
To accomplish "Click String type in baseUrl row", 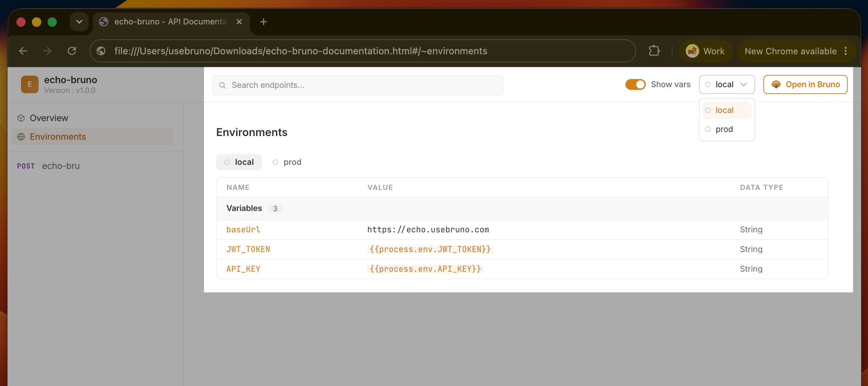I will point(751,230).
